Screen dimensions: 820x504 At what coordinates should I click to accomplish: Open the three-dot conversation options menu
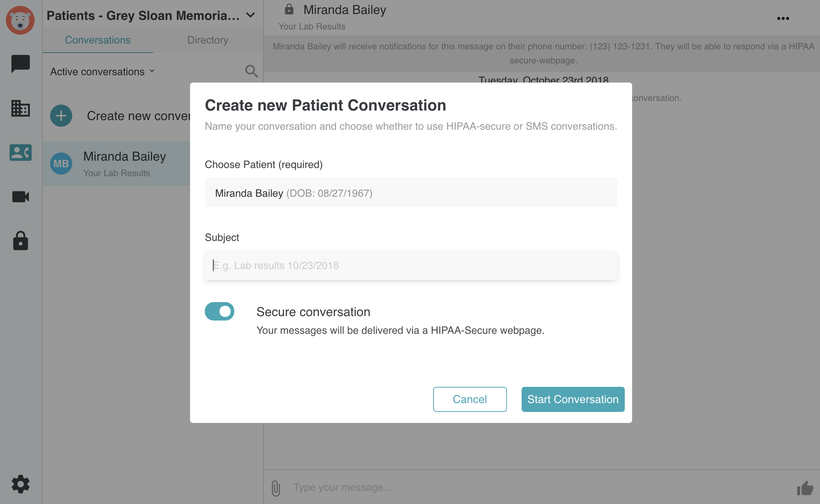tap(783, 18)
